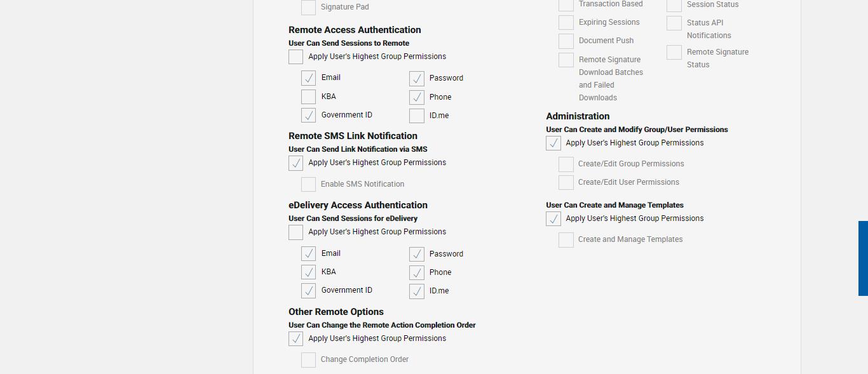Uncheck Password under Remote Access Authentication
The height and width of the screenshot is (374, 868).
click(x=417, y=78)
